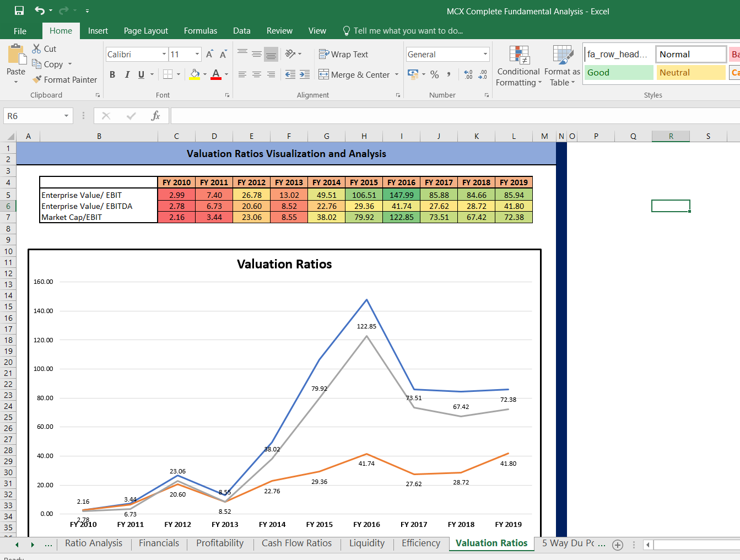Center text horizontally in cell
Screen dimensions: 740x560
tap(257, 74)
